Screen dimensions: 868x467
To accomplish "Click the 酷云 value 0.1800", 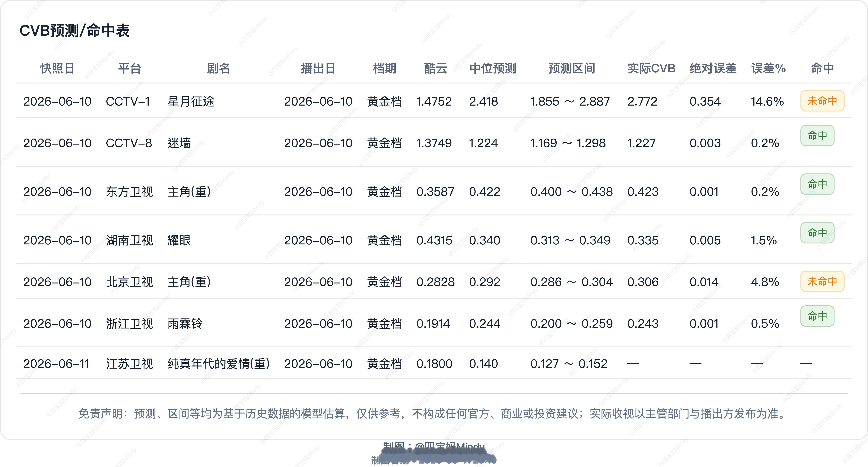I will point(434,364).
